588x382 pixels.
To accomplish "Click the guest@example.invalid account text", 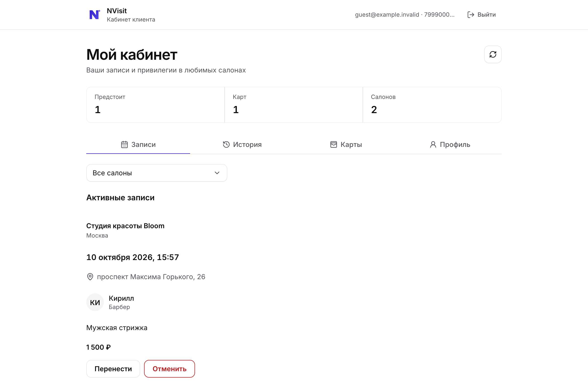I will [x=405, y=14].
